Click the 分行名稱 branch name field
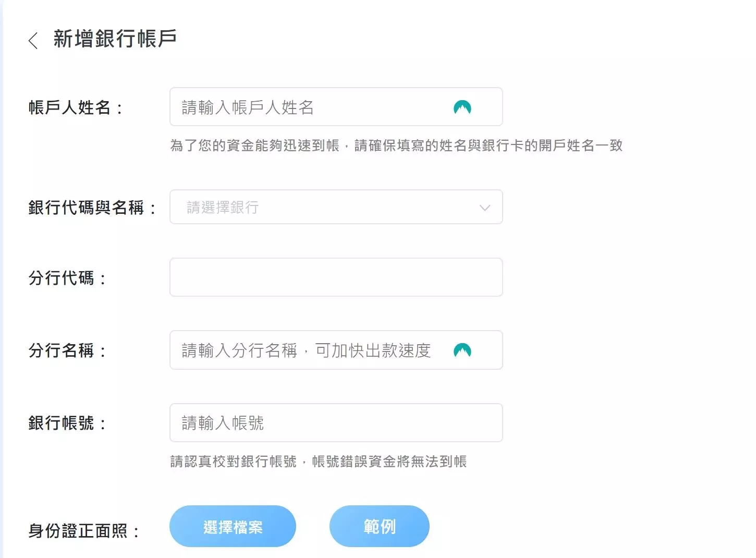The image size is (756, 558). (313, 350)
